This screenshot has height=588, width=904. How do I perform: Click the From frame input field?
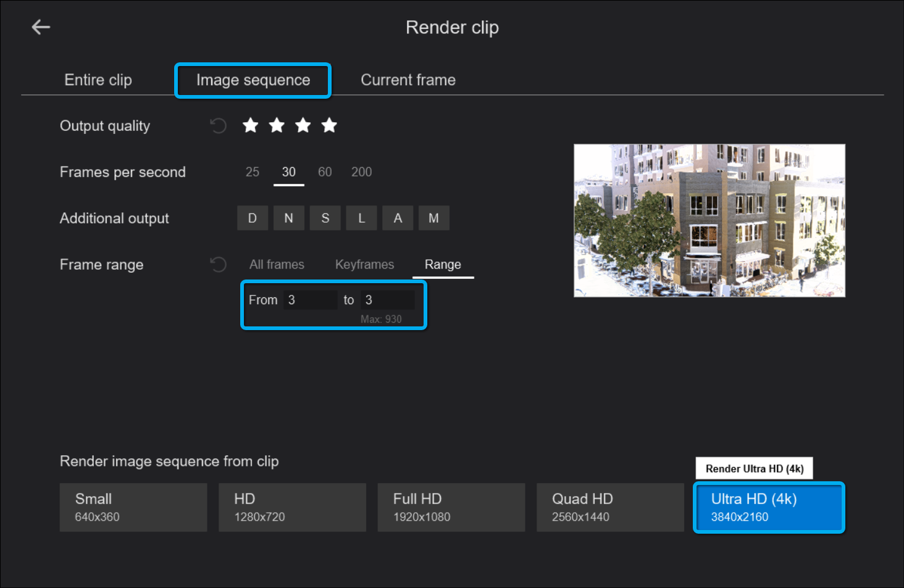310,300
